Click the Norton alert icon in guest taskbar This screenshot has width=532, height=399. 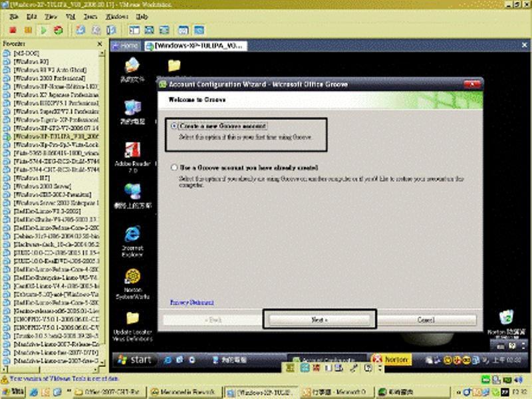(x=376, y=358)
